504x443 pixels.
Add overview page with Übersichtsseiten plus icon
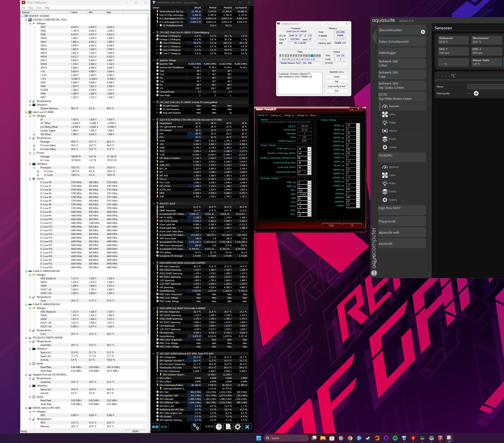(423, 32)
